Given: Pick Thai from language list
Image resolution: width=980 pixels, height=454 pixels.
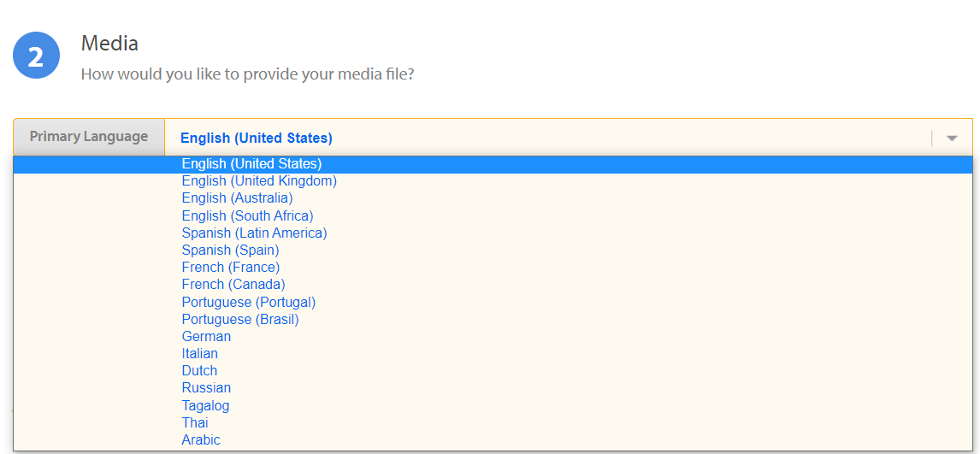Looking at the screenshot, I should tap(493, 422).
